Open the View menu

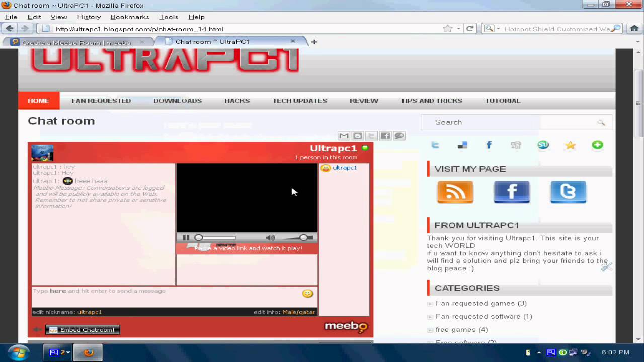pos(59,17)
